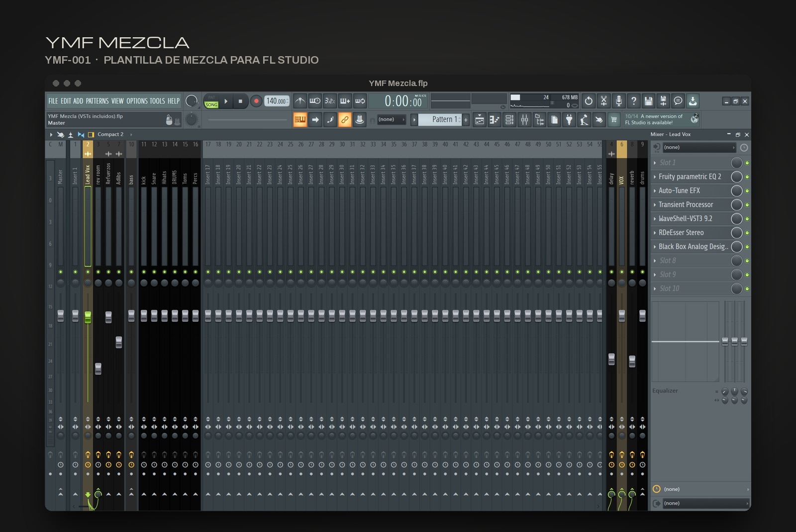Click the Play button
Screen dimensions: 796x532
226,101
